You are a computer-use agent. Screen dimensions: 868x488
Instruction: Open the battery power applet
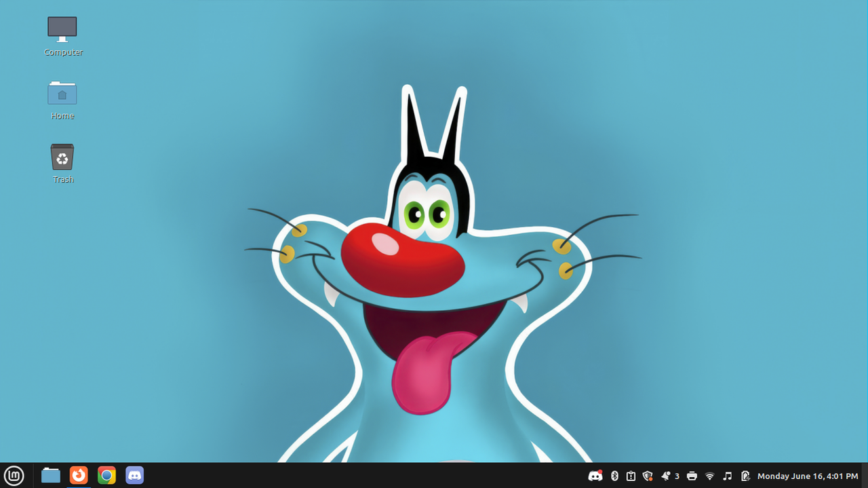pyautogui.click(x=745, y=476)
